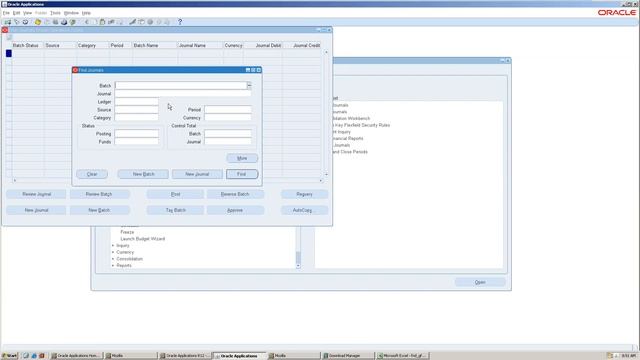Click the Approve button

235,210
